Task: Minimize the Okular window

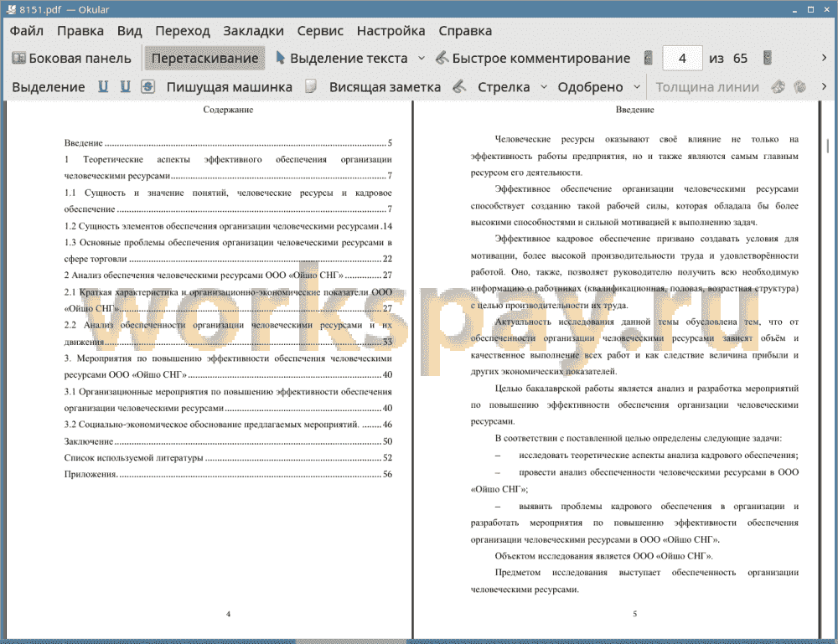Action: point(794,9)
